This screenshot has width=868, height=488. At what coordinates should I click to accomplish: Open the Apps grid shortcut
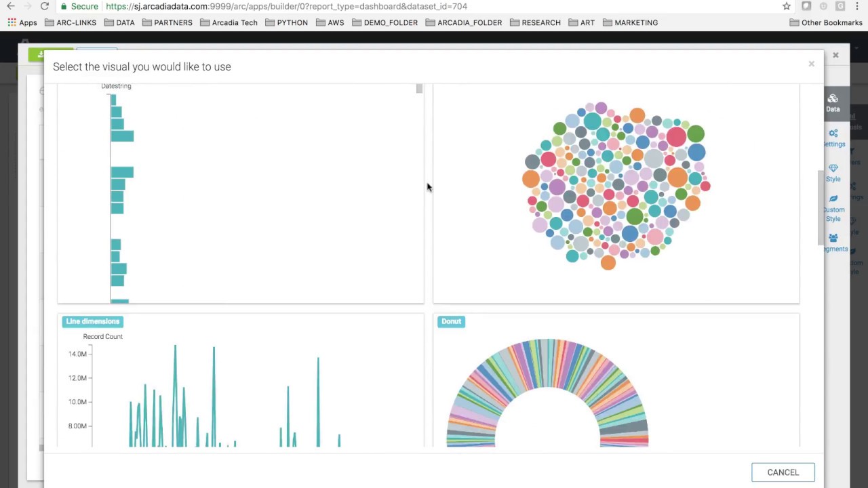point(22,22)
